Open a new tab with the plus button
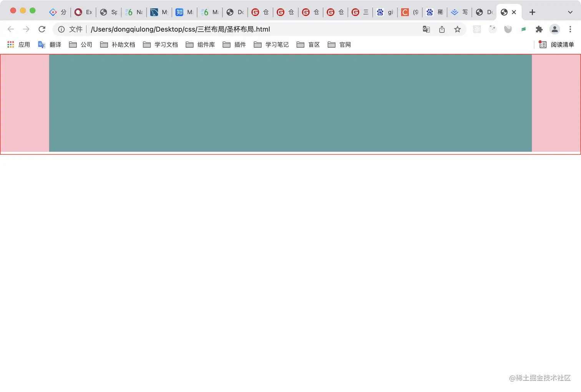This screenshot has height=392, width=581. click(x=532, y=12)
